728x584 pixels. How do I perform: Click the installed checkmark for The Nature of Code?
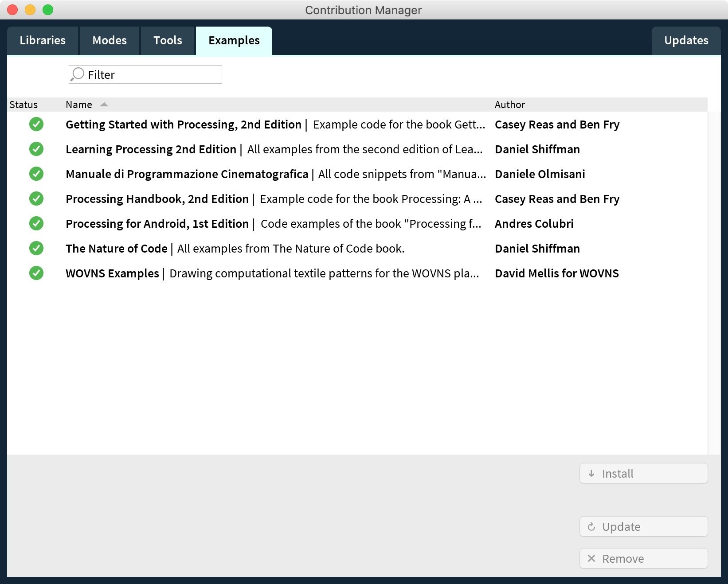[x=36, y=249]
